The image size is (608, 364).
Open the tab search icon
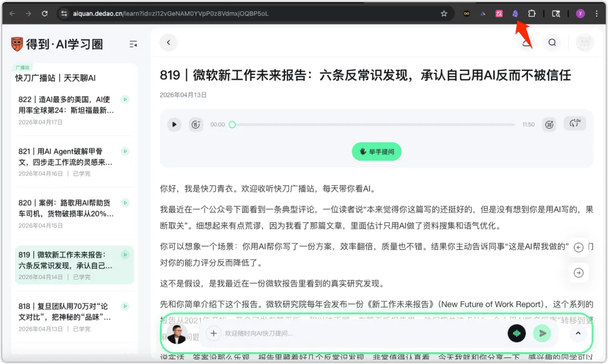click(556, 14)
